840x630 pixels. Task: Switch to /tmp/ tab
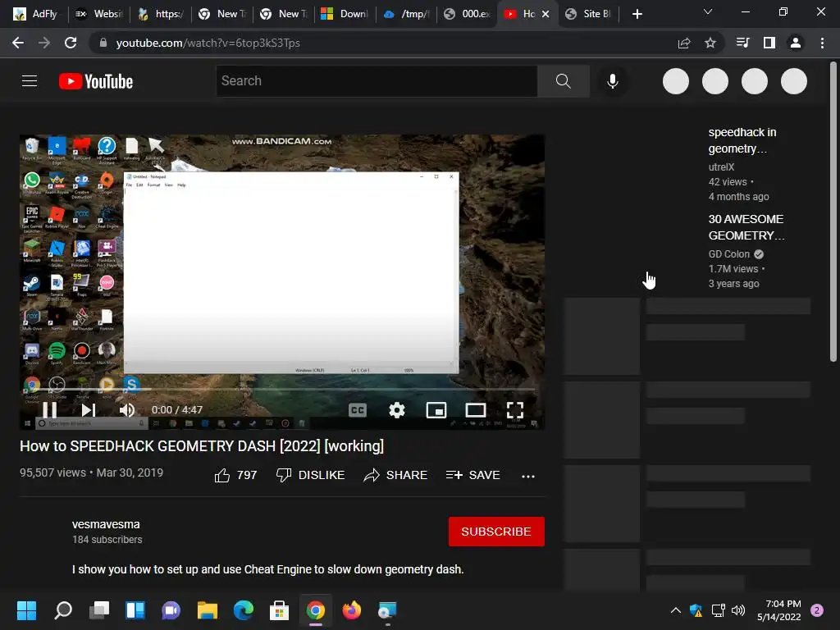click(x=407, y=14)
